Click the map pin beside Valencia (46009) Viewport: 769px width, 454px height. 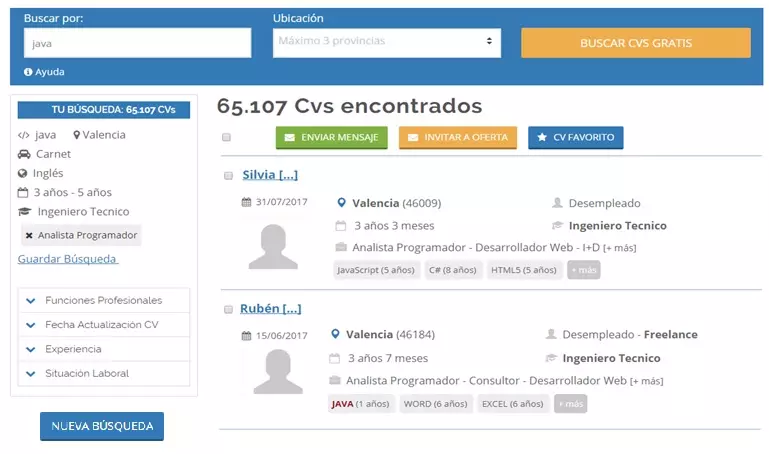click(341, 202)
